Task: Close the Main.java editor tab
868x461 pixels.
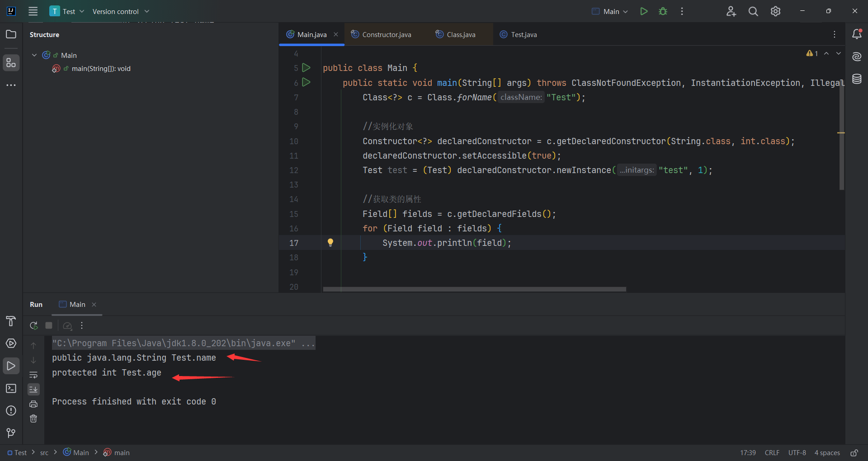Action: click(x=336, y=34)
